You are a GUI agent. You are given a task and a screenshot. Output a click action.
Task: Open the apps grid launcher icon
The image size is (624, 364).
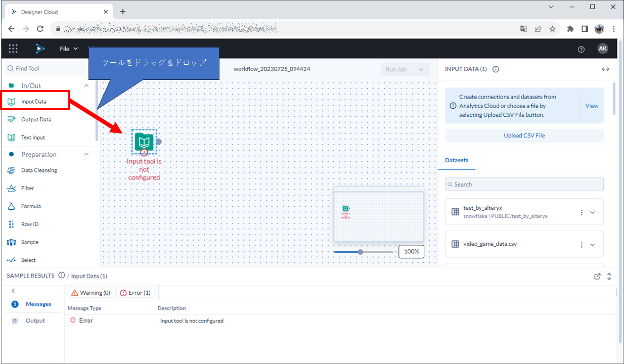pyautogui.click(x=13, y=49)
